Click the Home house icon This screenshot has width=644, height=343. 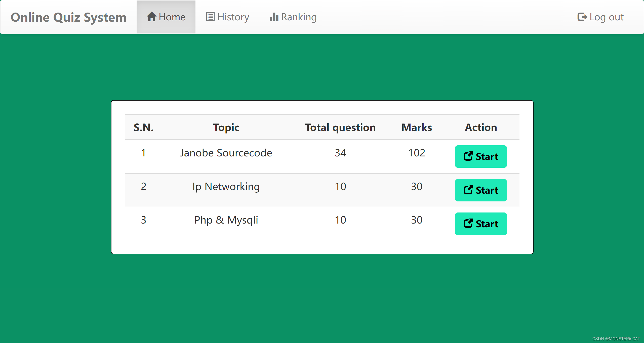point(152,17)
